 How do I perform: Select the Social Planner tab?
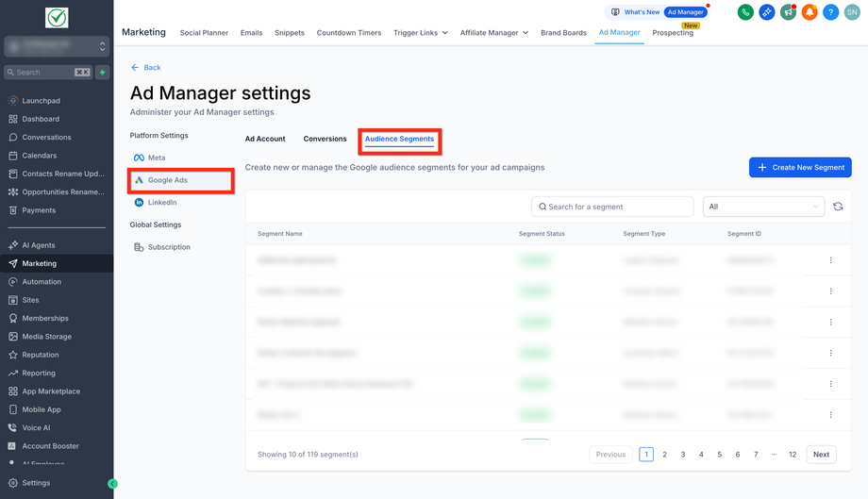click(204, 33)
